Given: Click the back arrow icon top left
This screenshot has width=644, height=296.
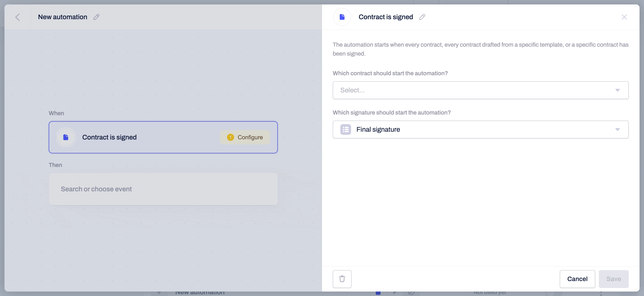Looking at the screenshot, I should click(x=17, y=17).
